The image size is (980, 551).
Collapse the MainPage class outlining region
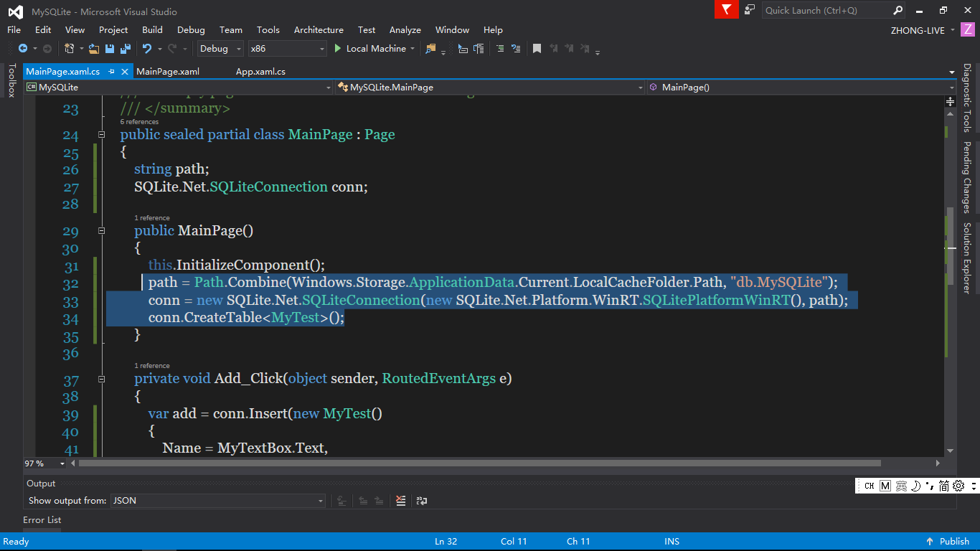click(102, 135)
